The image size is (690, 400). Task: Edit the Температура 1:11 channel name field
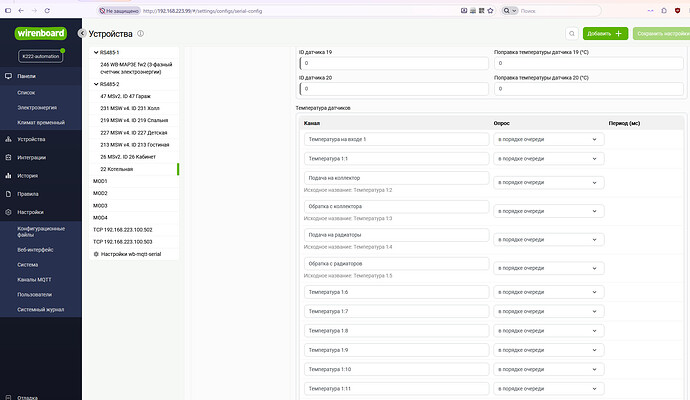pyautogui.click(x=396, y=389)
